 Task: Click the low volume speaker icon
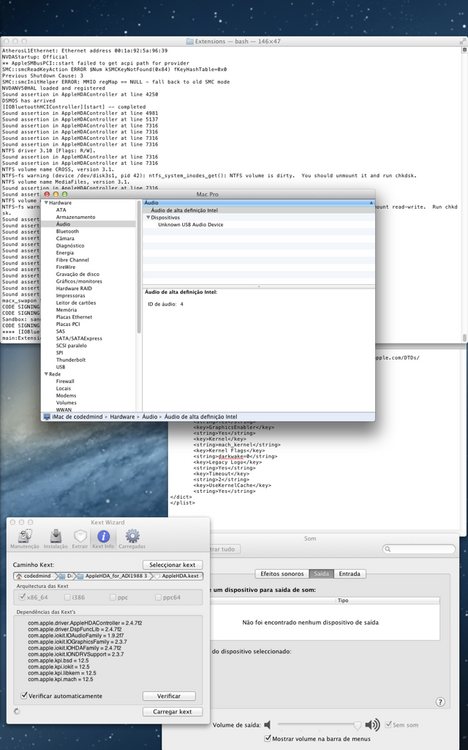click(x=267, y=725)
